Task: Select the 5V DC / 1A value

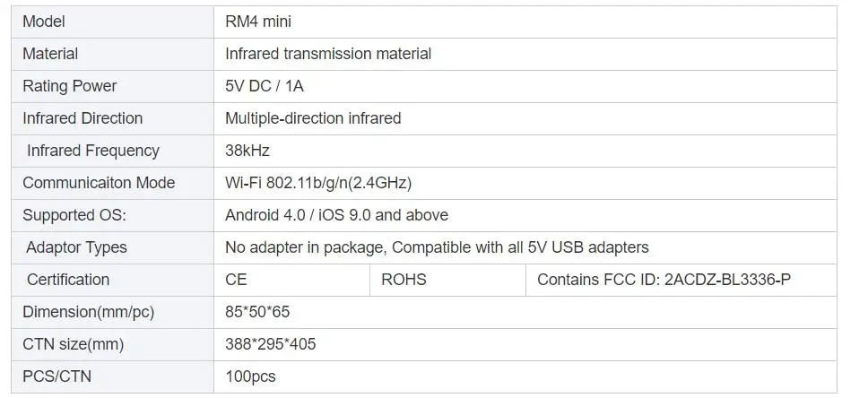Action: point(265,86)
